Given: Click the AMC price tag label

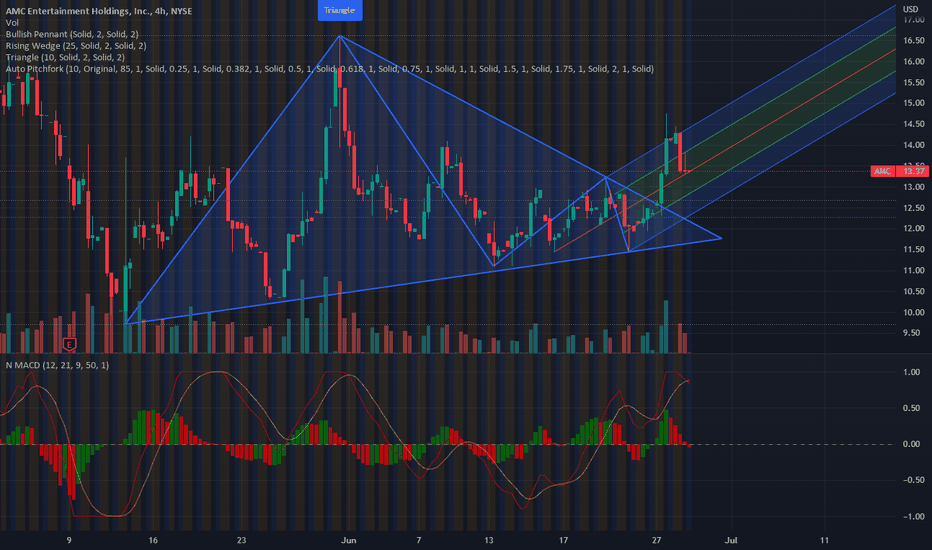Looking at the screenshot, I should point(882,171).
